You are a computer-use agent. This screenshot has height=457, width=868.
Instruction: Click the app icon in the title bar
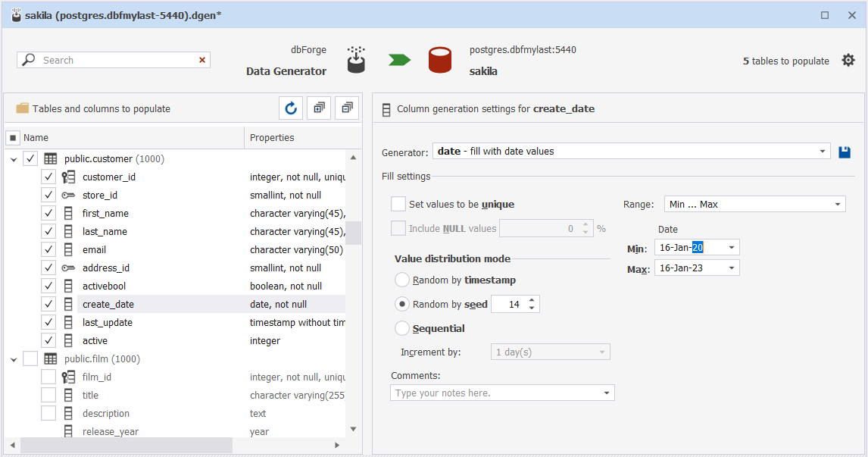point(17,15)
